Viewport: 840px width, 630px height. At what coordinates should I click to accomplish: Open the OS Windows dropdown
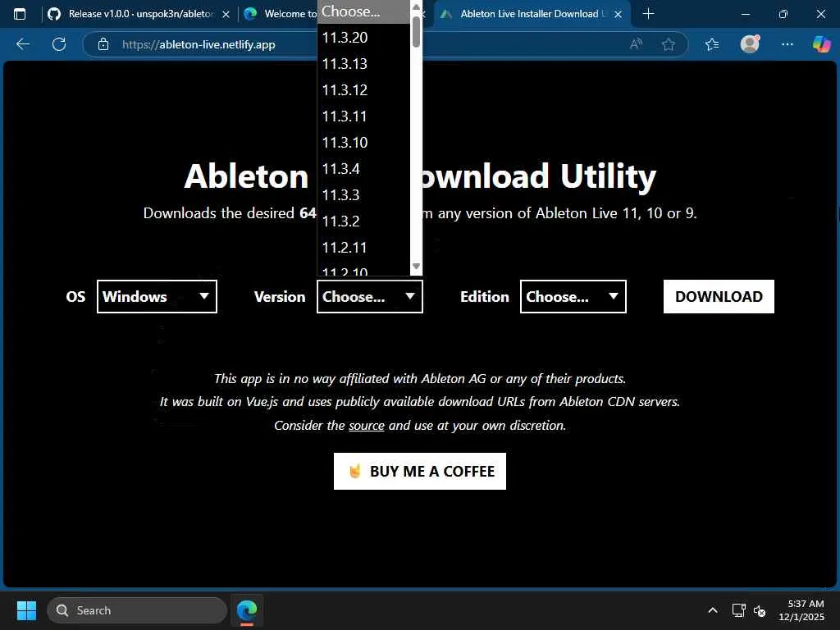157,297
